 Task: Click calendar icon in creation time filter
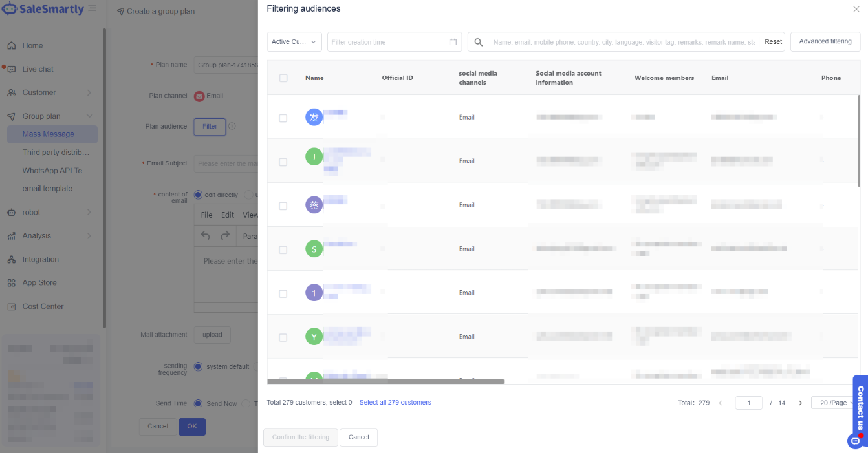coord(453,42)
